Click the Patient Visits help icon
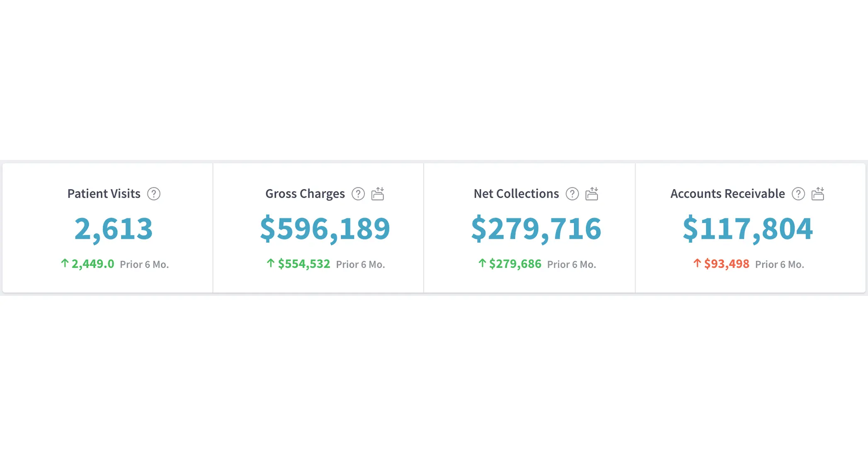Image resolution: width=868 pixels, height=455 pixels. click(x=154, y=194)
